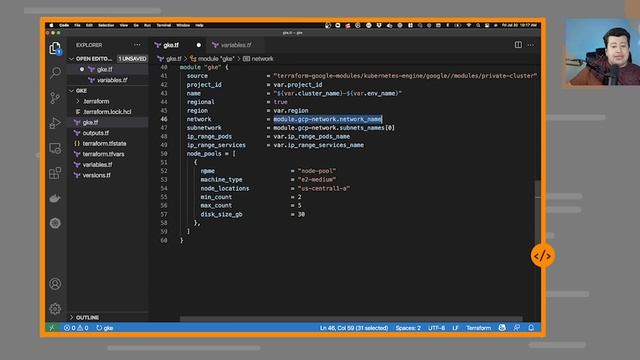Click Ln 46, Col 59 cursor position
640x360 pixels.
coord(354,328)
